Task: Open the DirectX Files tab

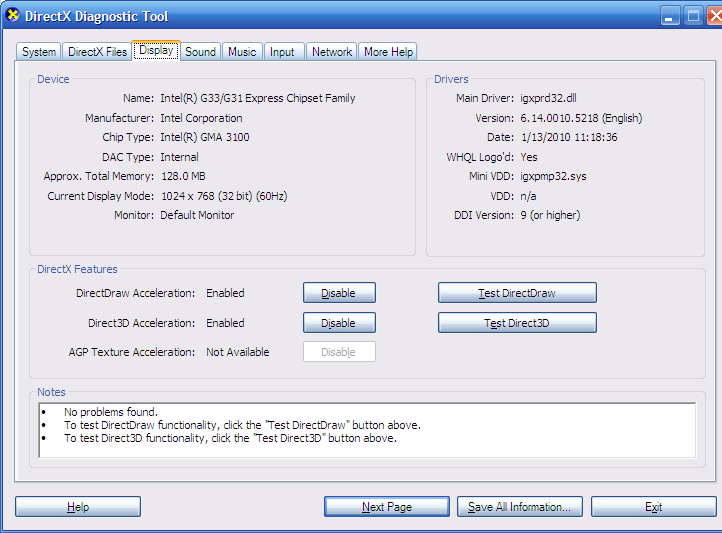Action: 97,52
